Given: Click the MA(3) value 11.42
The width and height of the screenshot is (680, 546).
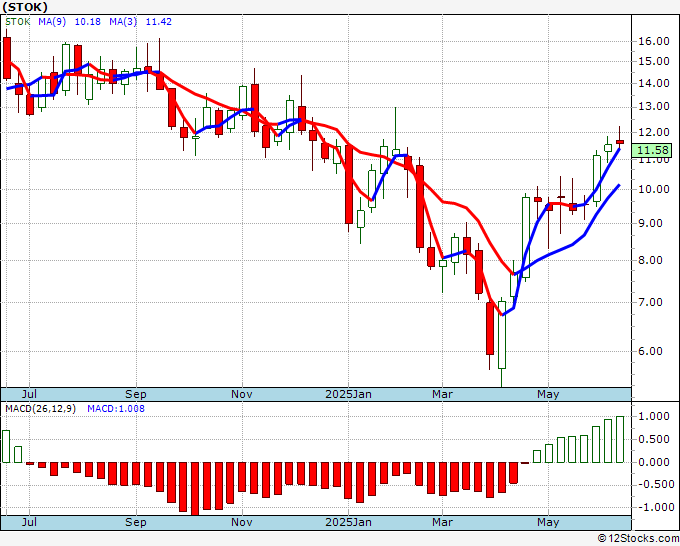Looking at the screenshot, I should tap(159, 22).
